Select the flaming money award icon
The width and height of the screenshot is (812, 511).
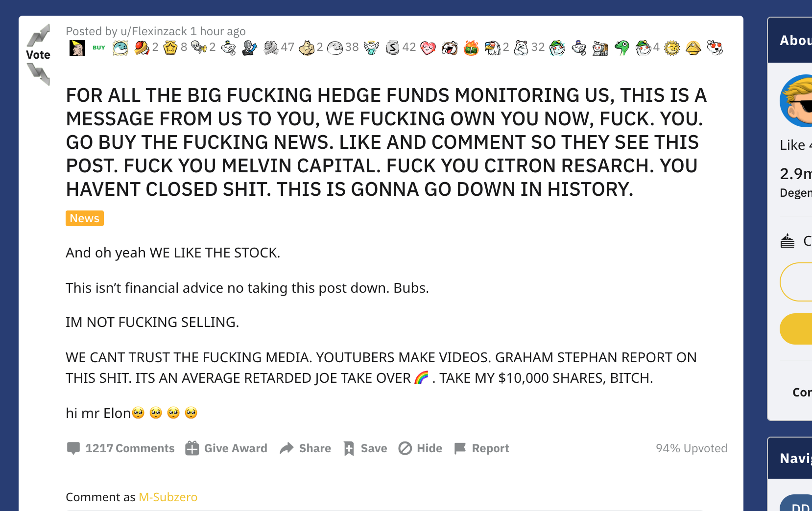[x=471, y=48]
